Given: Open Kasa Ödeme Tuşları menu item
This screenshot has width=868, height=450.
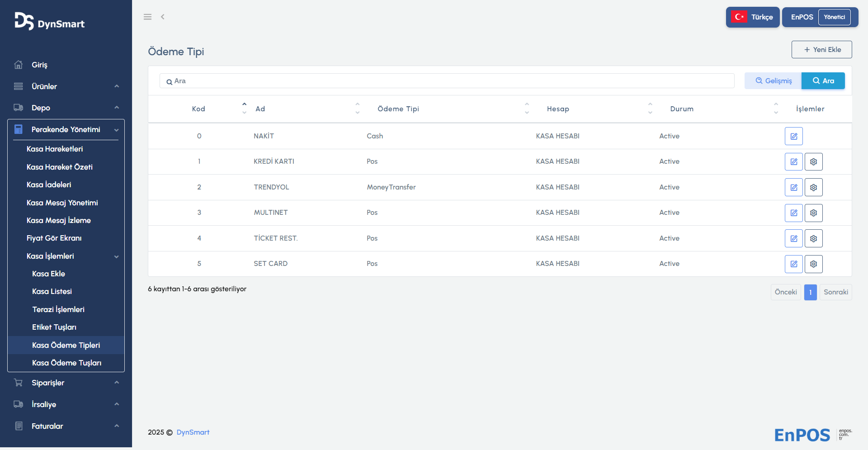Looking at the screenshot, I should point(66,363).
